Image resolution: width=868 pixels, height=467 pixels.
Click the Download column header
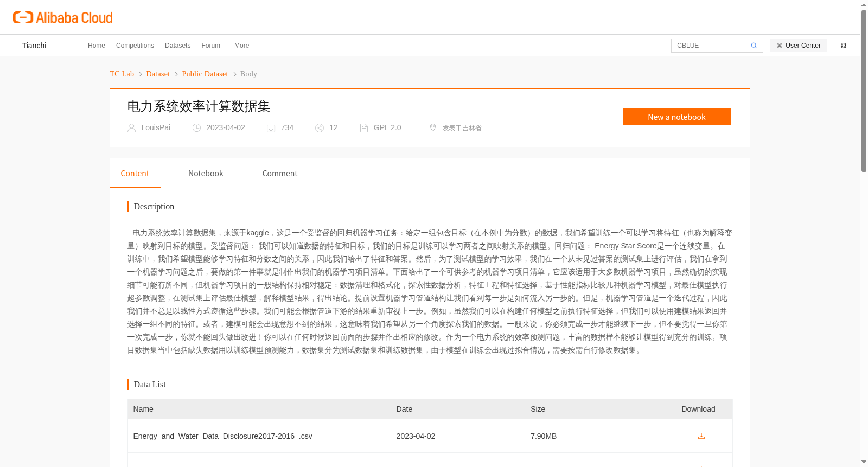point(698,409)
